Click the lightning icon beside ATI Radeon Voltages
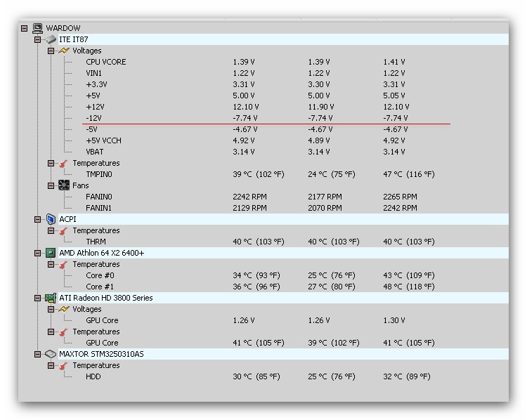Viewport: 527px width, 420px height. click(x=64, y=309)
